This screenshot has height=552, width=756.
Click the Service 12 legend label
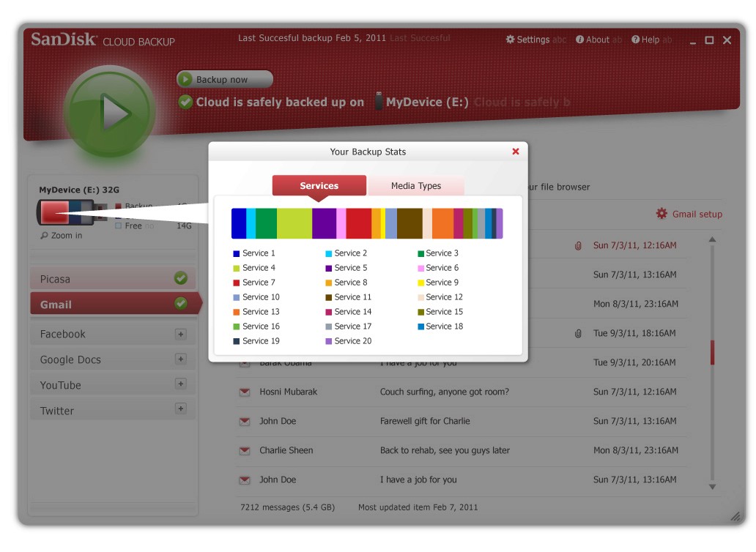(x=444, y=297)
